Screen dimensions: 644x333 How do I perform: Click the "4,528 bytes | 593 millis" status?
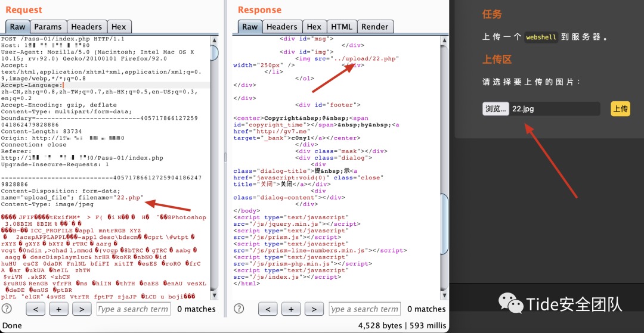402,326
